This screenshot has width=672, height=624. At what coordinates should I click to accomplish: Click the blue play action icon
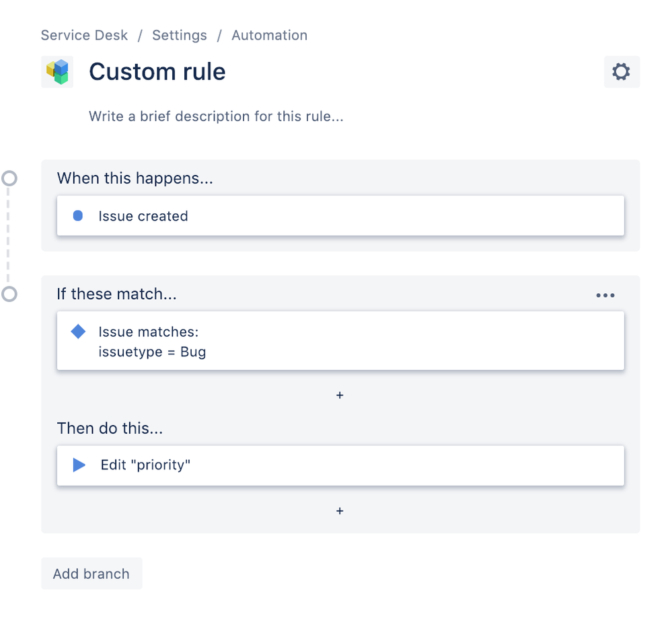[77, 465]
